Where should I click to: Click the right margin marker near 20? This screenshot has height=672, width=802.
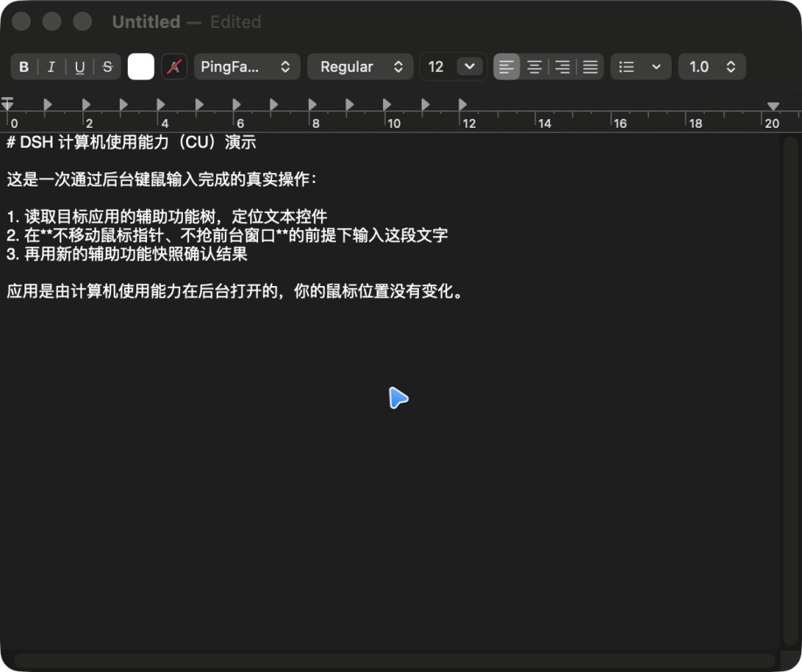773,106
